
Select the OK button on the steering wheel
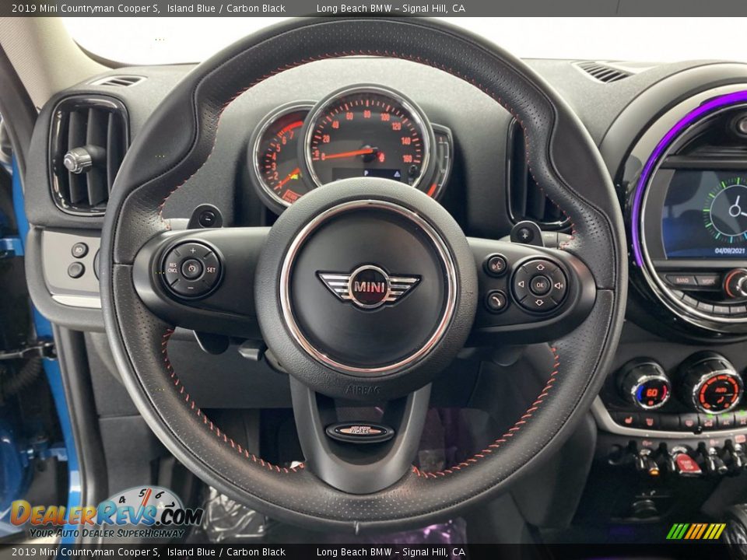(x=540, y=285)
